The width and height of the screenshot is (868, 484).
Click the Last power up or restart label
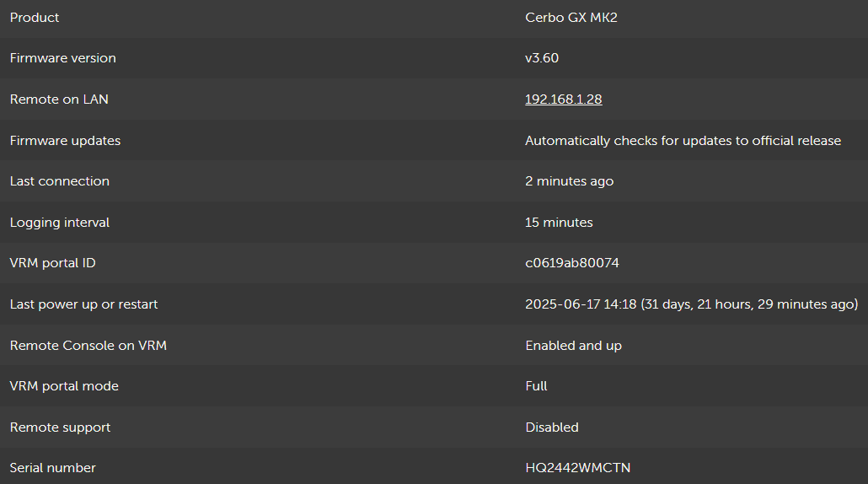click(x=83, y=304)
